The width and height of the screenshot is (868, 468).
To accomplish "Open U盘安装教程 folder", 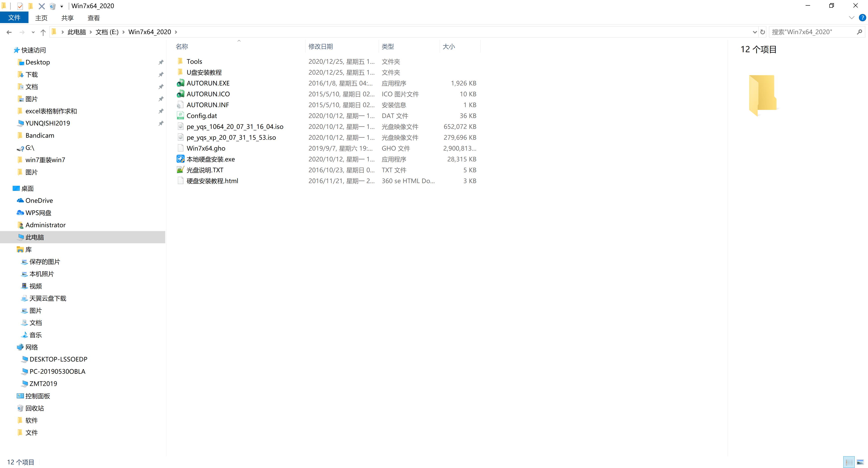I will (204, 72).
